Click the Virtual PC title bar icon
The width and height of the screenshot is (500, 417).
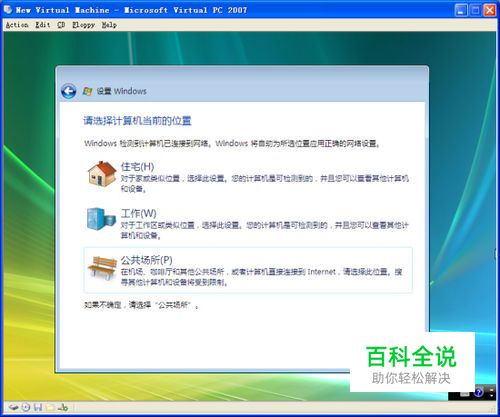pos(8,10)
